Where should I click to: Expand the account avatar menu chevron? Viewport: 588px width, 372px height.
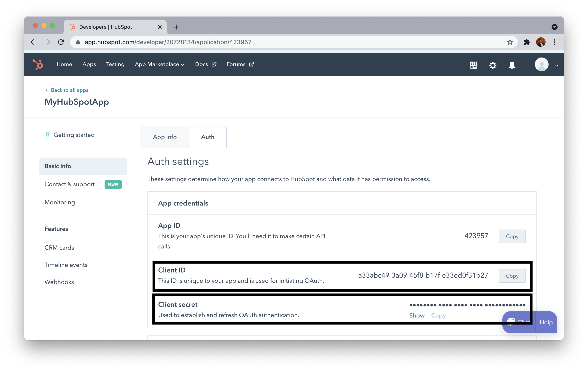(x=556, y=65)
